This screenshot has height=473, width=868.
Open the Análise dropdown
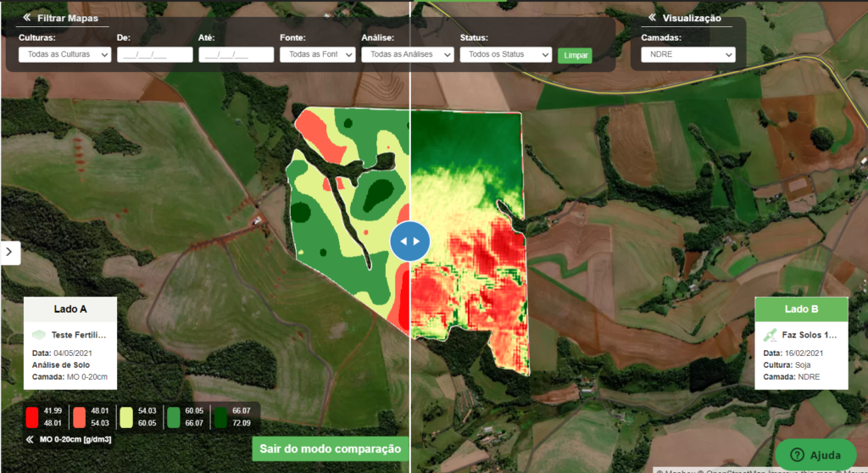(x=409, y=54)
